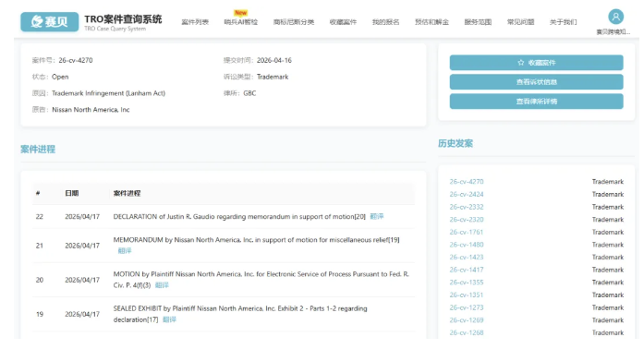Open case 26-cv-1273 in the history list
Viewport: 644px width, 349px height.
pyautogui.click(x=467, y=307)
